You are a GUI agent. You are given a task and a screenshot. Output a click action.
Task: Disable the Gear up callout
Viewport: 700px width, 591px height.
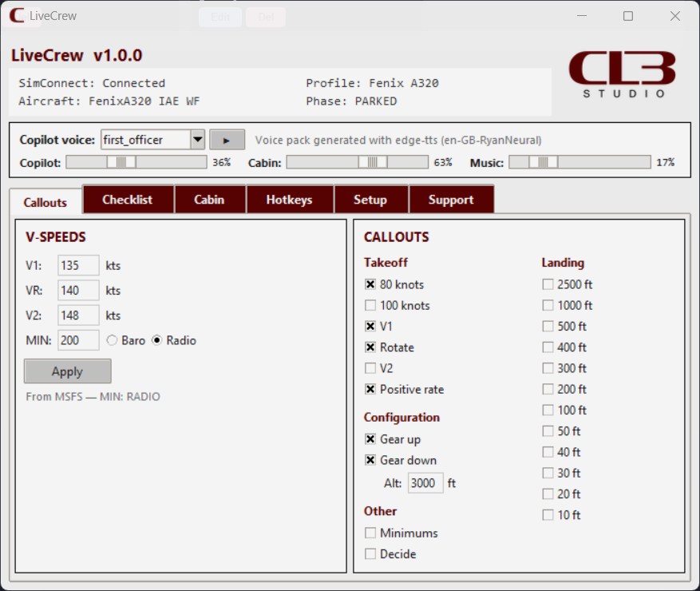click(x=371, y=439)
